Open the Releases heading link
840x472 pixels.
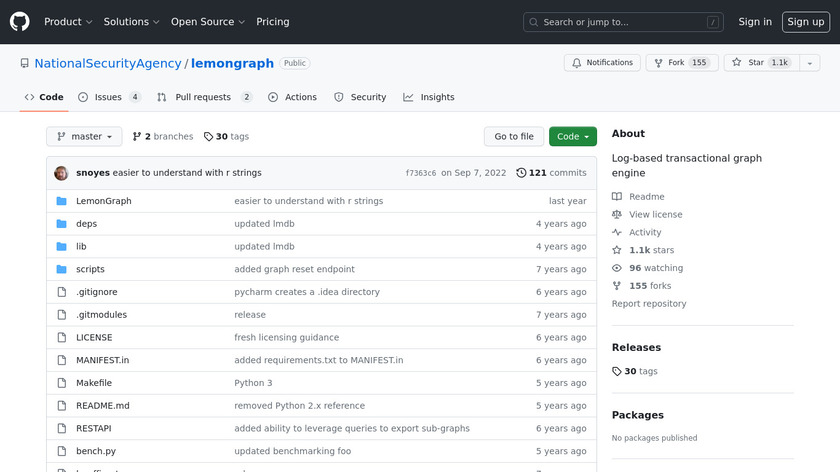click(636, 347)
